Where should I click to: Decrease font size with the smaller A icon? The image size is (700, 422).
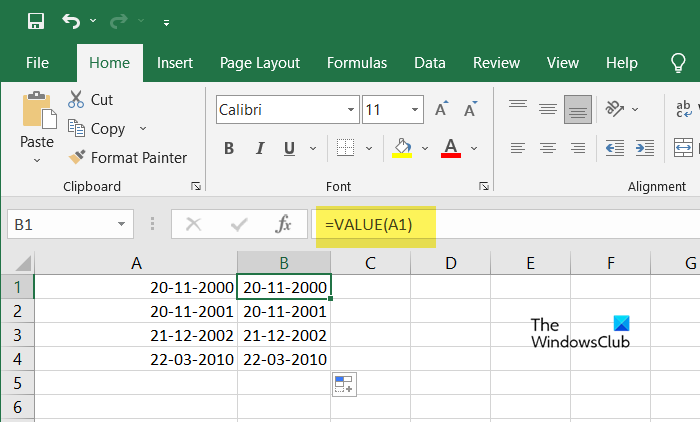tap(470, 109)
